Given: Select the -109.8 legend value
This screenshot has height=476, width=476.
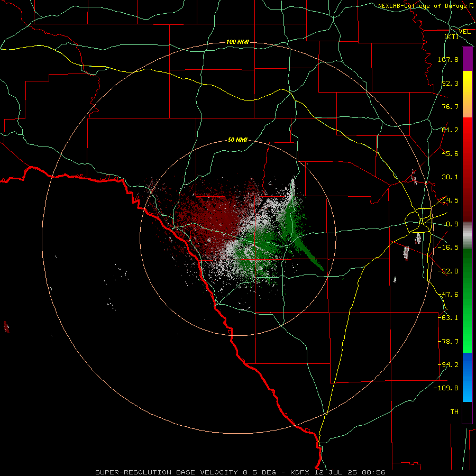Looking at the screenshot, I should (x=446, y=388).
